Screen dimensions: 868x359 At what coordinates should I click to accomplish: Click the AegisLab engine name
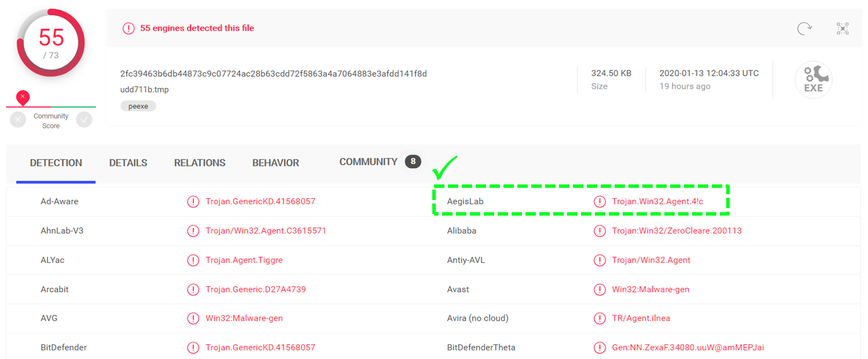tap(465, 202)
